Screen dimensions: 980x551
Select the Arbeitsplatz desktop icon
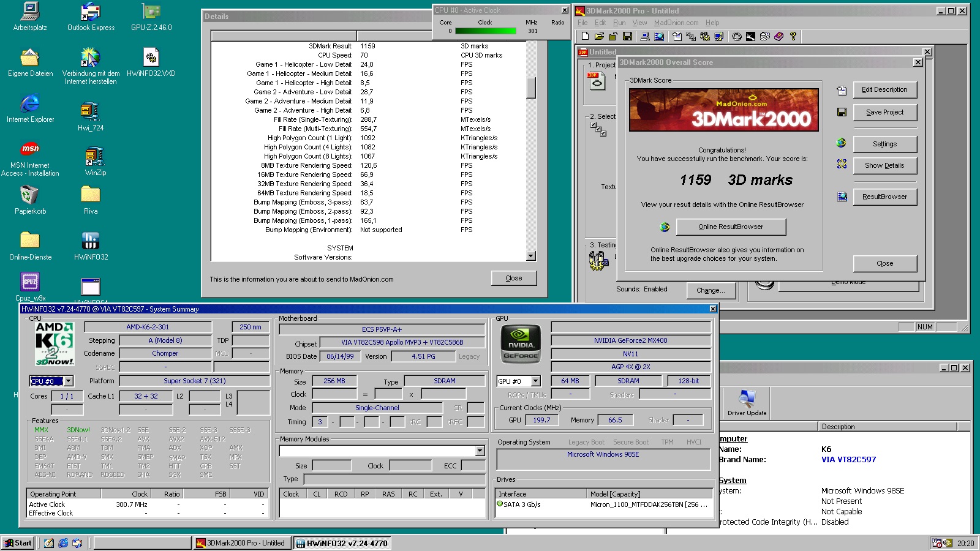tap(30, 17)
